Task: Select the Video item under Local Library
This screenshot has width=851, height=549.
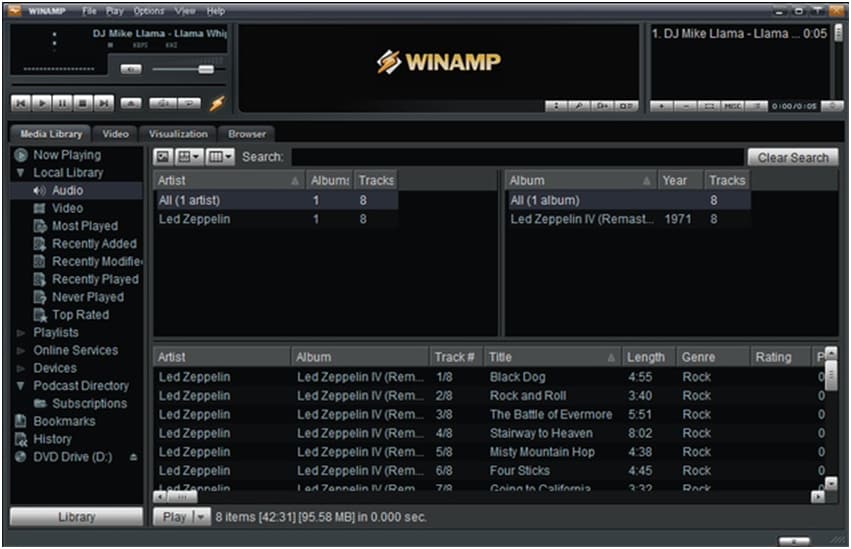Action: coord(67,208)
